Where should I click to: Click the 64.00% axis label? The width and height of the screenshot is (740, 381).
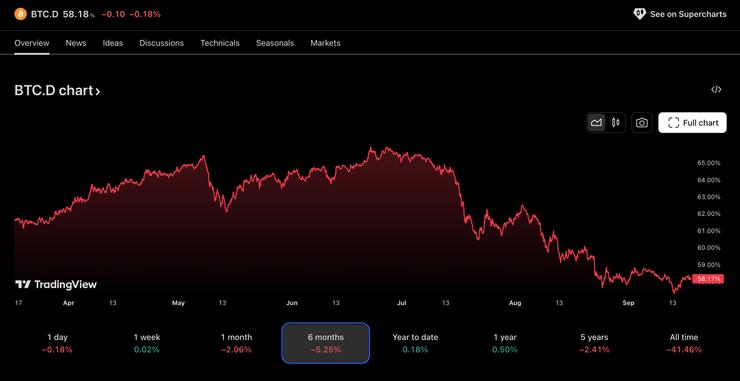[x=708, y=180]
